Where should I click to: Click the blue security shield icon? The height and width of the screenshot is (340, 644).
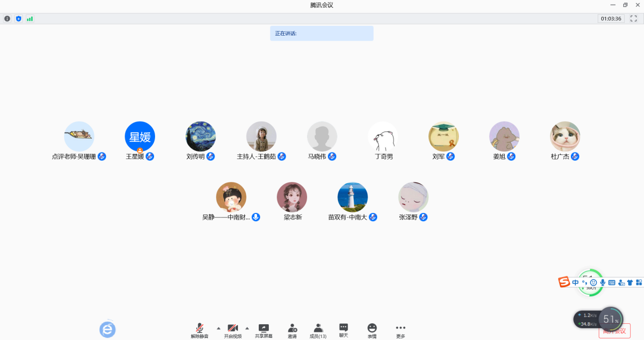(19, 19)
